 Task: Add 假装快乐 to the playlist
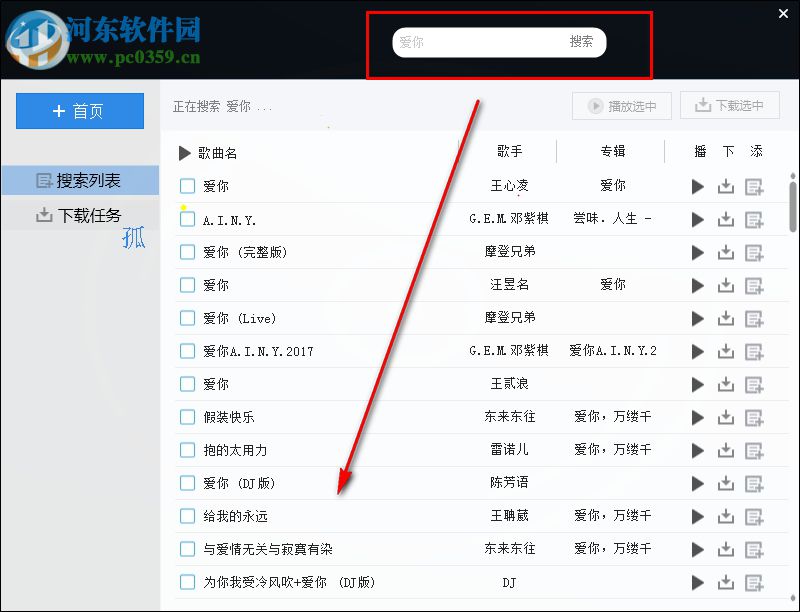click(x=754, y=417)
